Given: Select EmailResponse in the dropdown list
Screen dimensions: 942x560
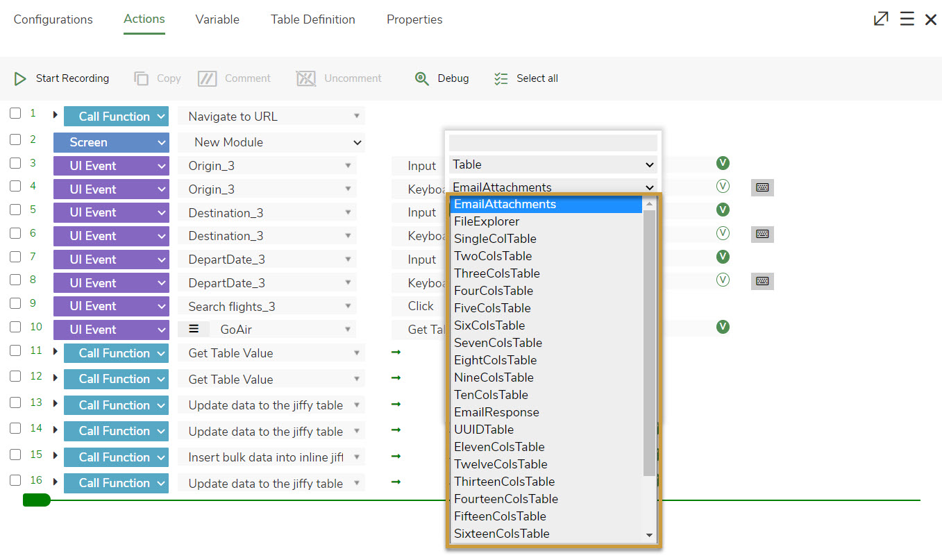Looking at the screenshot, I should tap(496, 412).
